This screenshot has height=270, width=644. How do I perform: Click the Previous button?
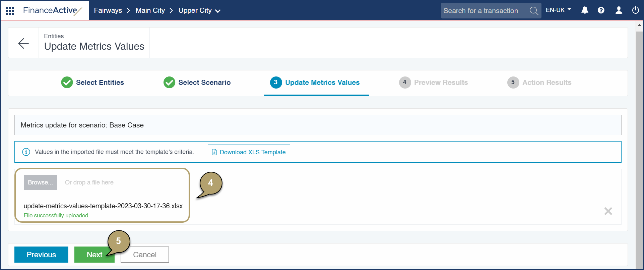pos(41,255)
